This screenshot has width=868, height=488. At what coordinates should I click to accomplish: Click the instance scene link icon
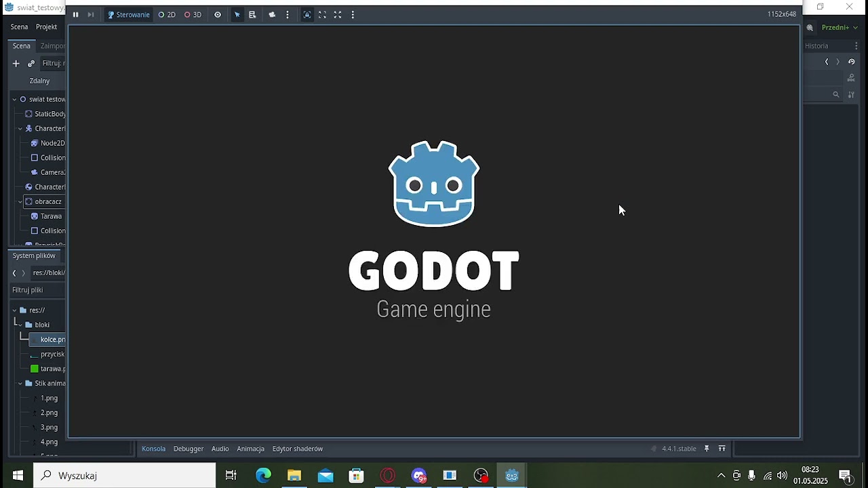(x=31, y=63)
